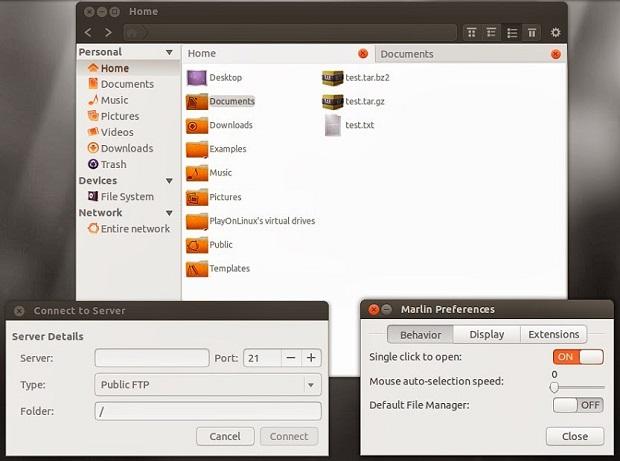
Task: Click the Port number field
Action: (x=262, y=358)
